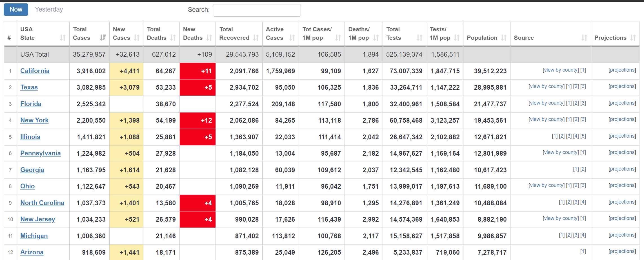Open projections link for Arizona
Viewport: 644px width, 260px height.
[x=622, y=252]
